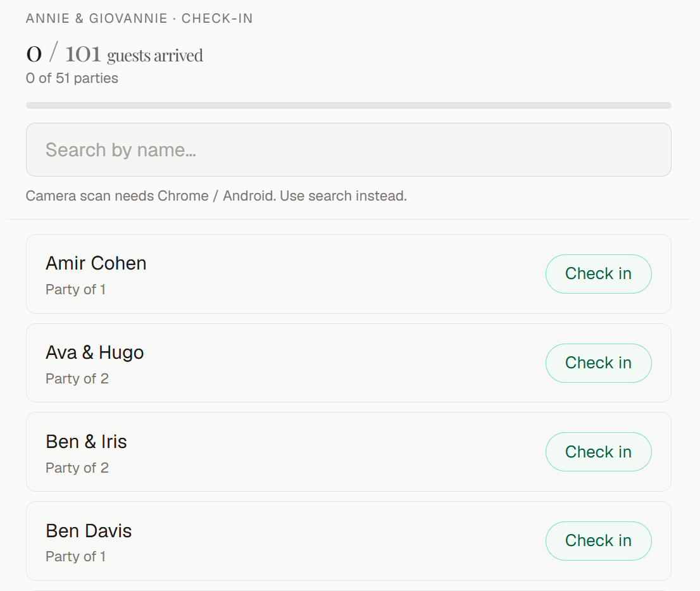This screenshot has height=591, width=700.
Task: Click Party of 2 under Ben & Iris
Action: (x=77, y=468)
